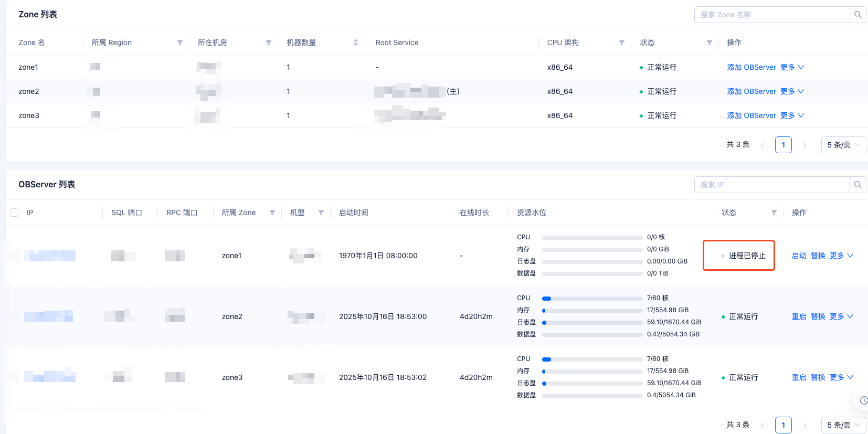Viewport: 868px width, 434px height.
Task: Open the OBServer 状态 column filter icon
Action: pyautogui.click(x=774, y=213)
